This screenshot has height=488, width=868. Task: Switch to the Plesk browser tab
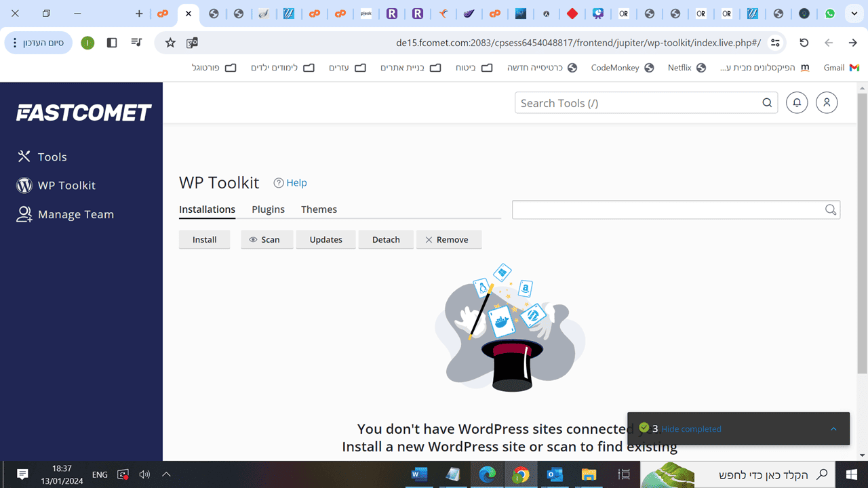coord(366,14)
